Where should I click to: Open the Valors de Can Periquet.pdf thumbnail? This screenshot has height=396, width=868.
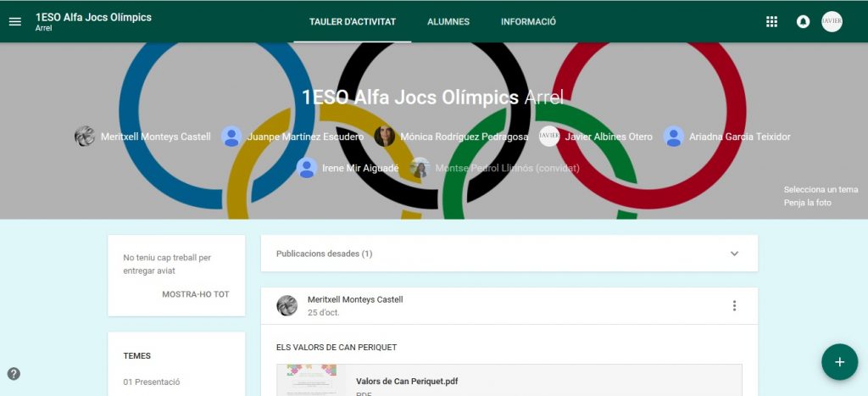coord(311,380)
